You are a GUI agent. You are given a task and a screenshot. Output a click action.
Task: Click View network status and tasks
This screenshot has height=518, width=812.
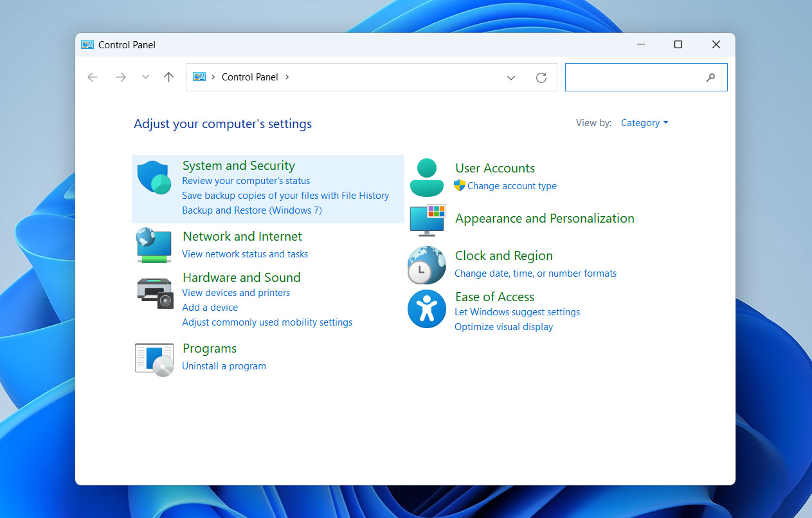[x=245, y=254]
